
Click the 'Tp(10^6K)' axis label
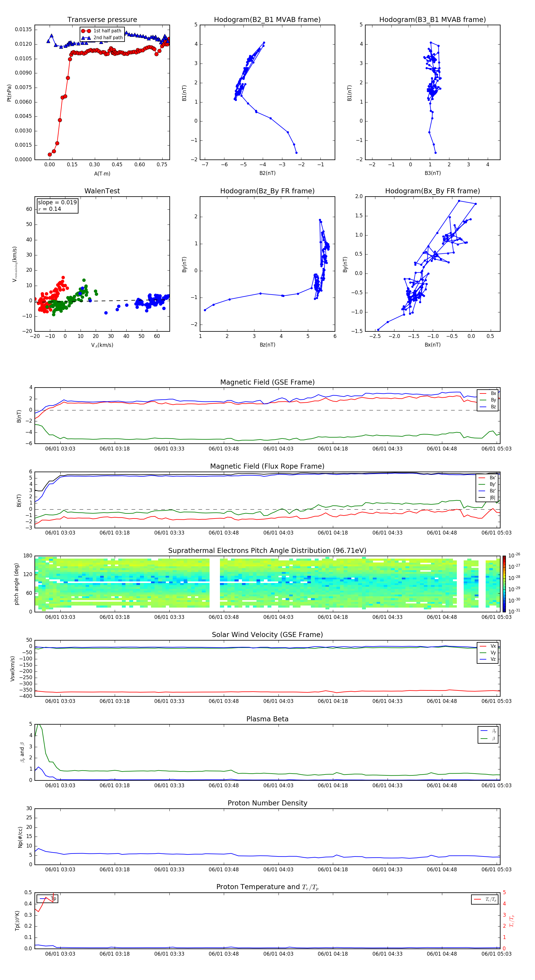coord(17,921)
